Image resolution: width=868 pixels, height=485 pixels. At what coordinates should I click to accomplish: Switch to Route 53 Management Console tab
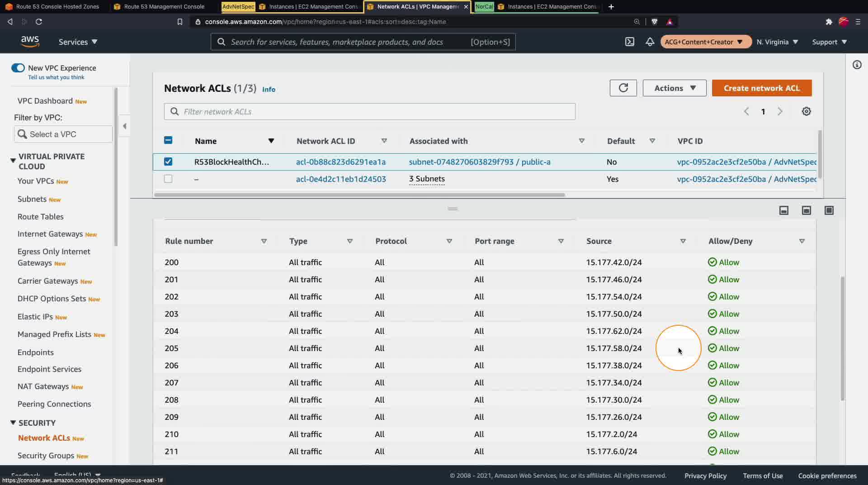(164, 7)
